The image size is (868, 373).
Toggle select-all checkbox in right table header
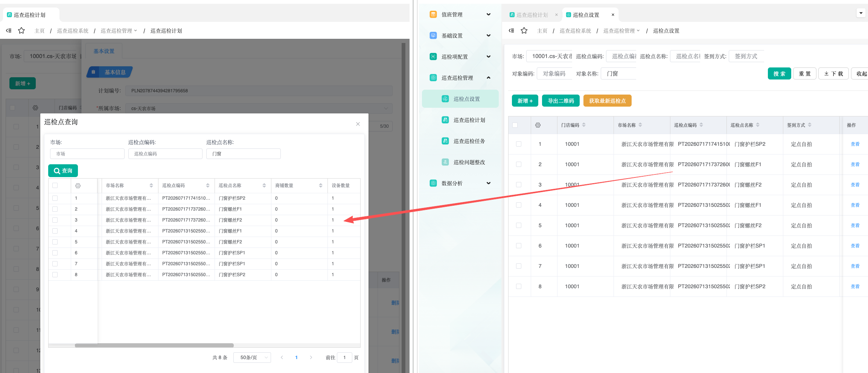515,125
